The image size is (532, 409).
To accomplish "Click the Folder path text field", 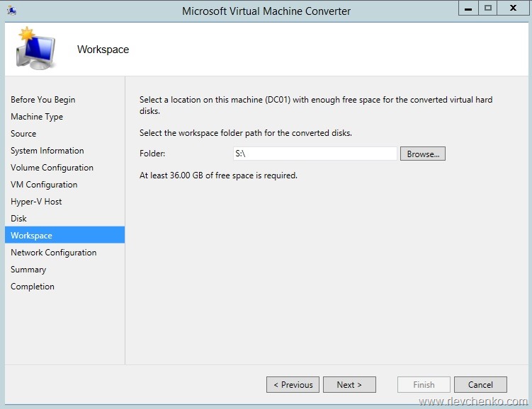I will (315, 154).
